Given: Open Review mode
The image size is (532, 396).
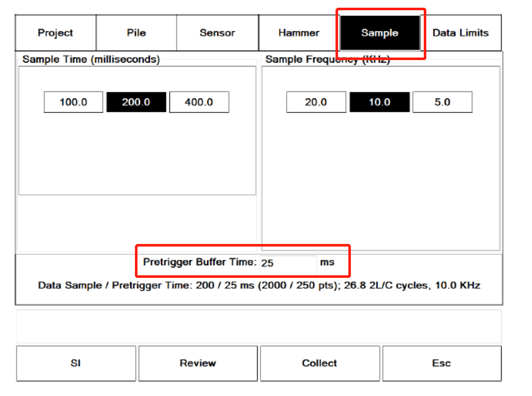Looking at the screenshot, I should pyautogui.click(x=198, y=363).
